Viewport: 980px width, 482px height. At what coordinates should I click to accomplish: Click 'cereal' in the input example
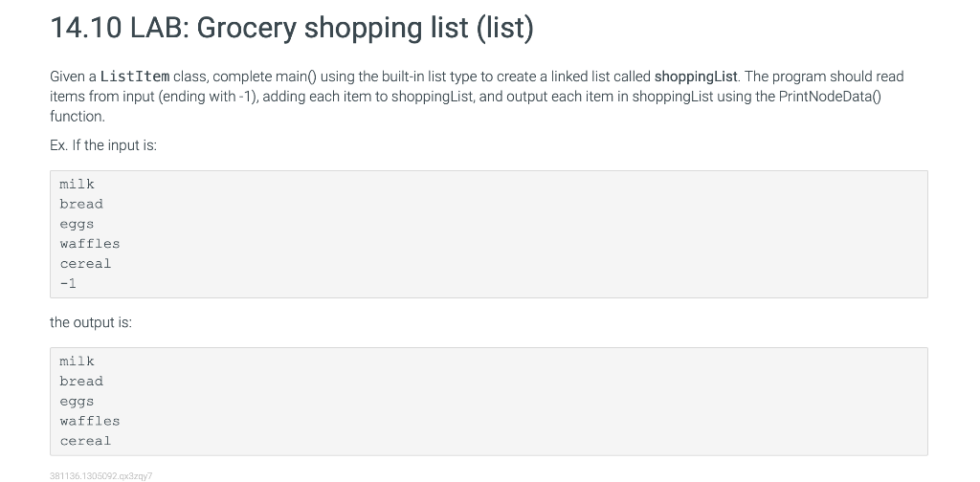[85, 264]
